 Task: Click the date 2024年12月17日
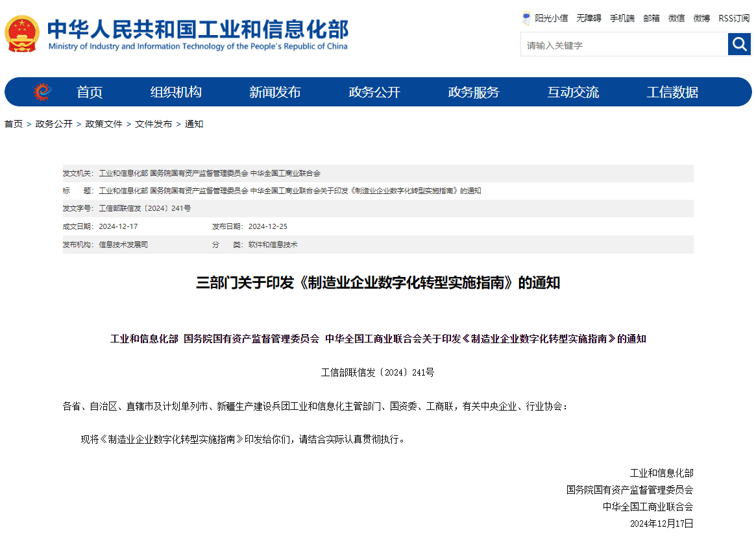click(x=661, y=523)
